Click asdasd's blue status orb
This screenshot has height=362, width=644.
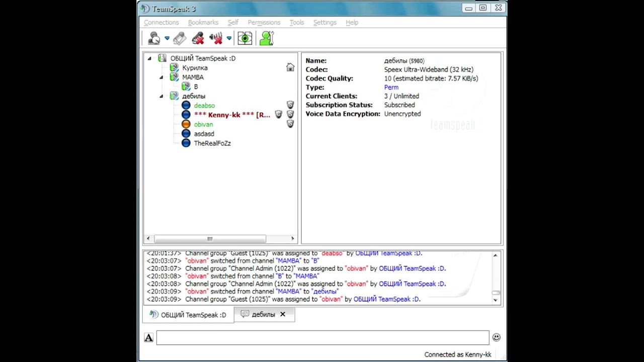pyautogui.click(x=186, y=134)
